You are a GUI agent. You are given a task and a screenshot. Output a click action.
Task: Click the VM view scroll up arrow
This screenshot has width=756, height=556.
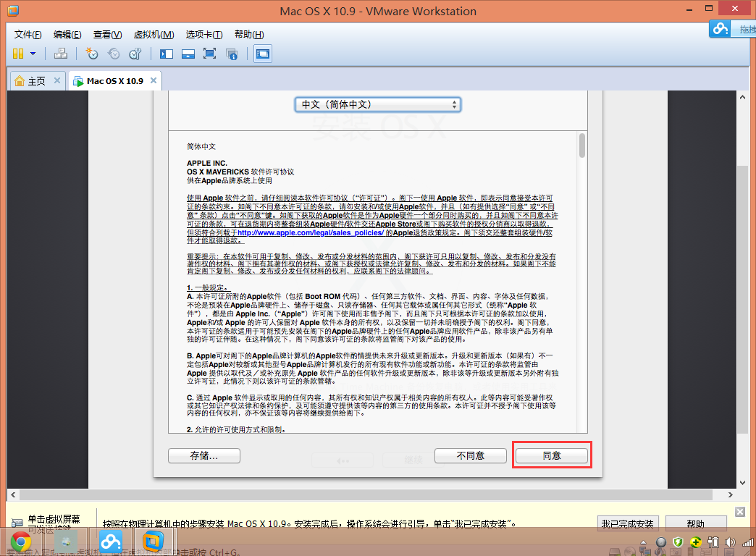(742, 97)
